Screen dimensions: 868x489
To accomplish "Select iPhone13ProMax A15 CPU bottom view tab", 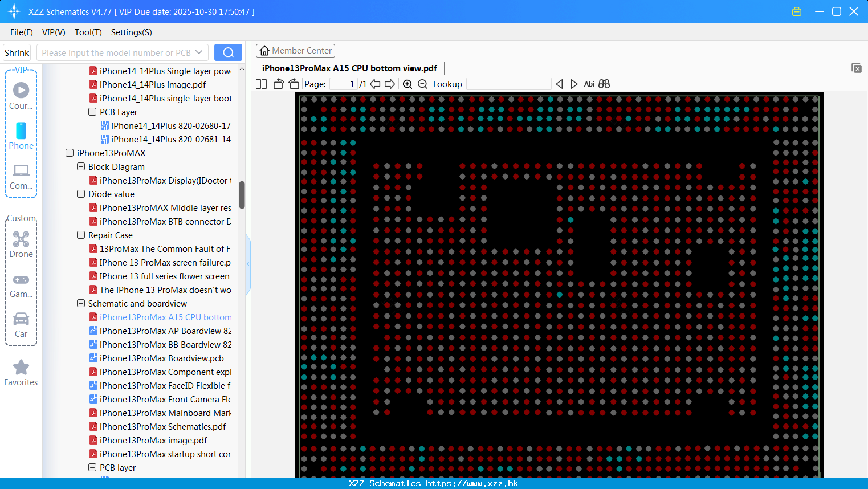I will 349,68.
